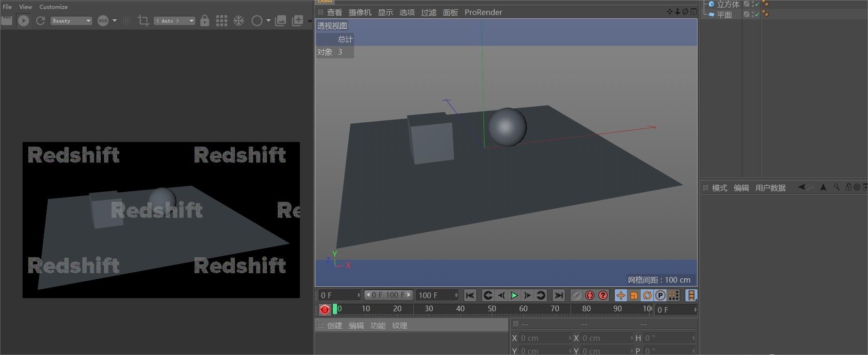Image resolution: width=868 pixels, height=355 pixels.
Task: Click the RGB channel circle button
Action: point(103,21)
